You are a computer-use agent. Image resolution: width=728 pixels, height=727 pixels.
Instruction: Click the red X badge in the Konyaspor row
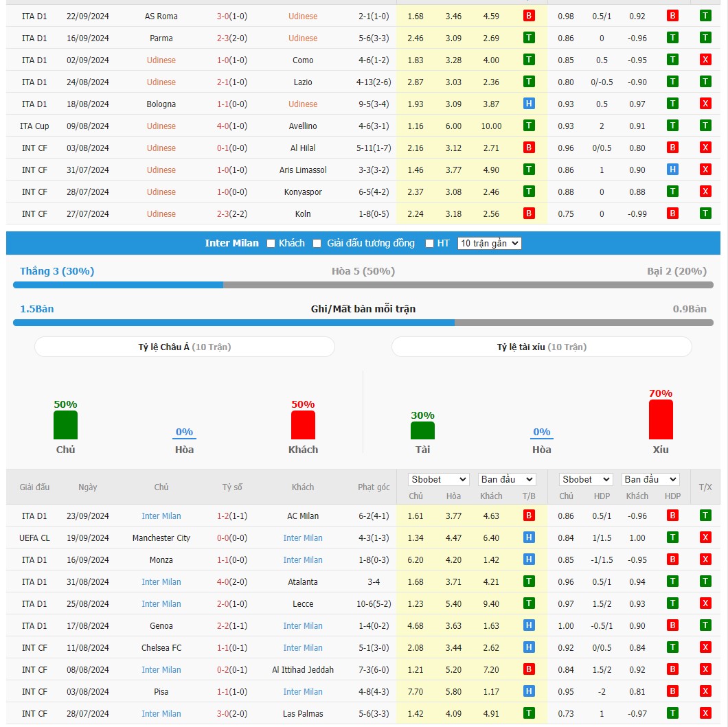(x=705, y=192)
